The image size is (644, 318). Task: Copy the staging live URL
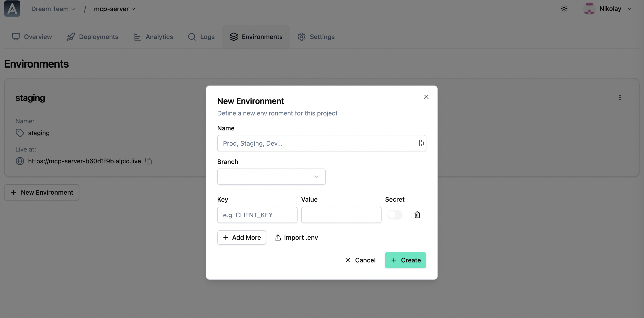pyautogui.click(x=149, y=161)
